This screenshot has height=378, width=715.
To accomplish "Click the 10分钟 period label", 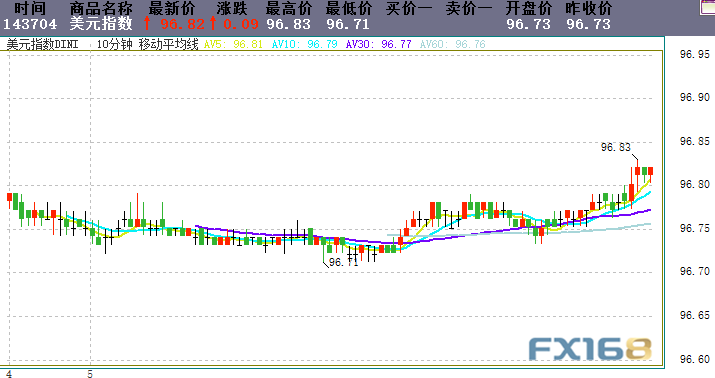I will pyautogui.click(x=114, y=44).
